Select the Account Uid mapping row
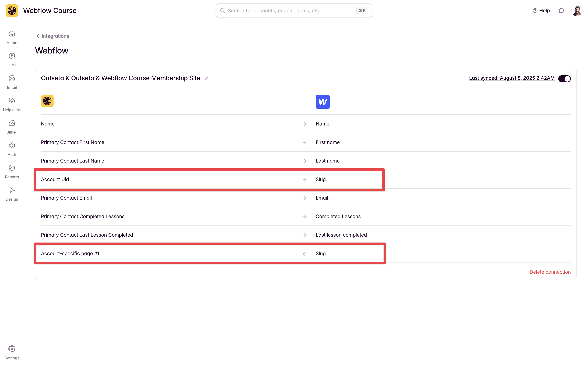Image resolution: width=588 pixels, height=367 pixels. point(170,179)
